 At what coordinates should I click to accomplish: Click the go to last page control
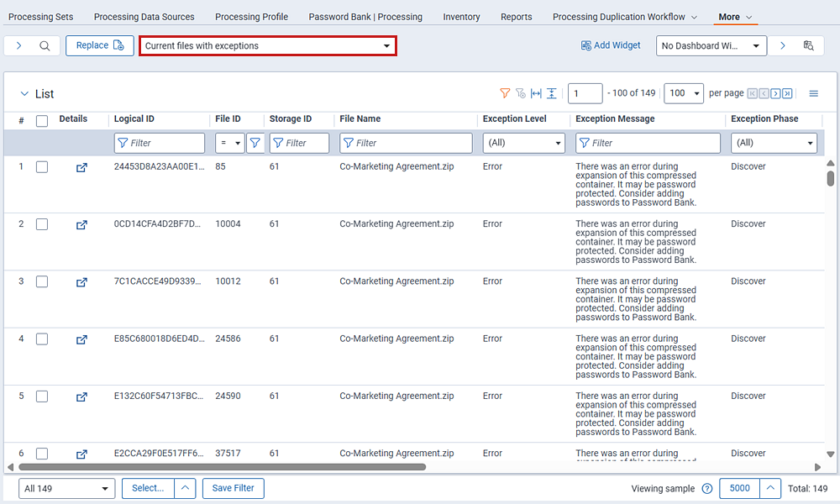[x=787, y=93]
